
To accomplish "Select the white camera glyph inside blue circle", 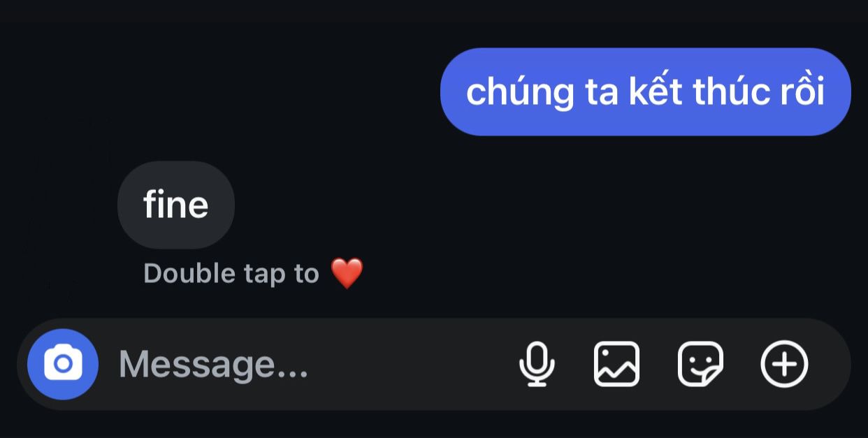I will pyautogui.click(x=63, y=364).
